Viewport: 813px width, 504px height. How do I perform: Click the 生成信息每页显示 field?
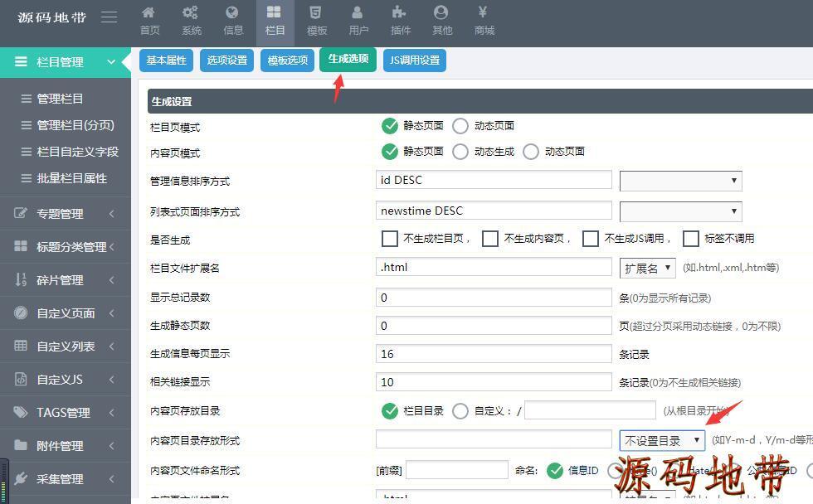[494, 354]
